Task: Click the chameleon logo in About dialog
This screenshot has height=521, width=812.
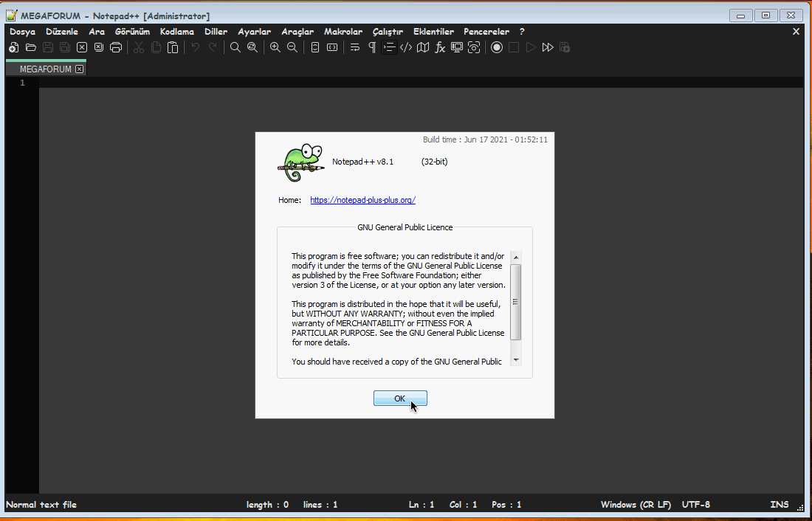Action: [x=301, y=162]
